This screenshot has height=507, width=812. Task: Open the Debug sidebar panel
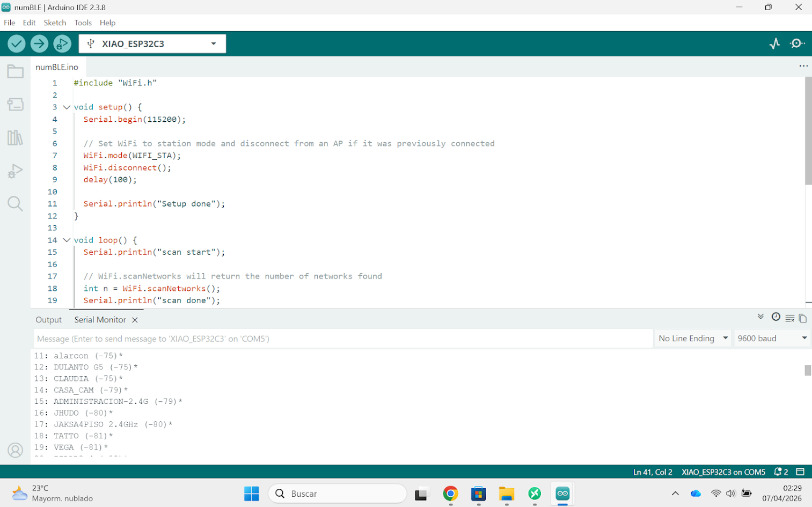(x=15, y=171)
